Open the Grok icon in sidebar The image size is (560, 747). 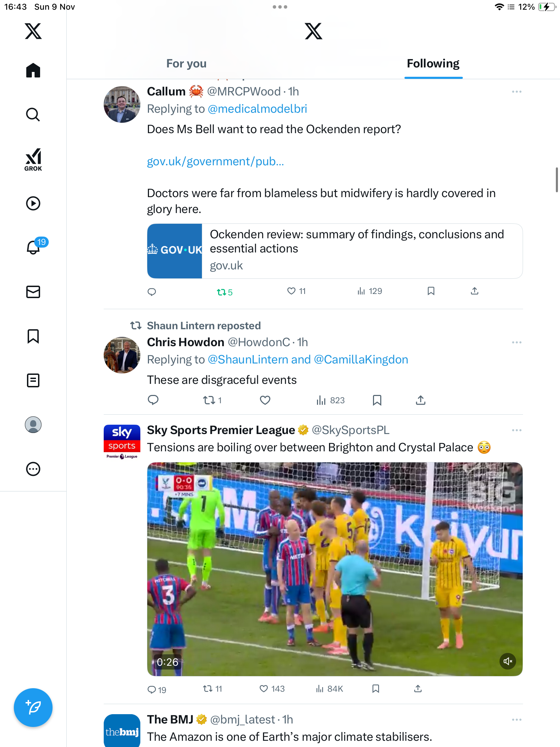pyautogui.click(x=33, y=159)
